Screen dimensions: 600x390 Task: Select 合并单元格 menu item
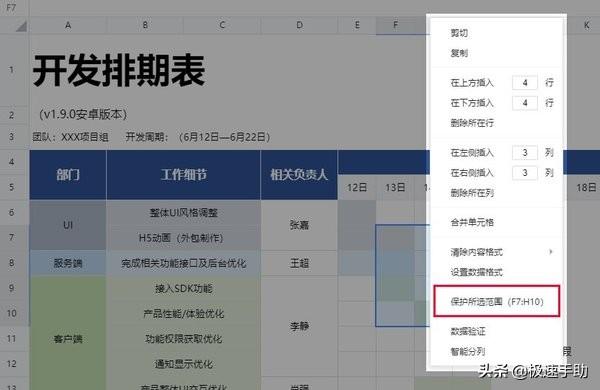(472, 222)
